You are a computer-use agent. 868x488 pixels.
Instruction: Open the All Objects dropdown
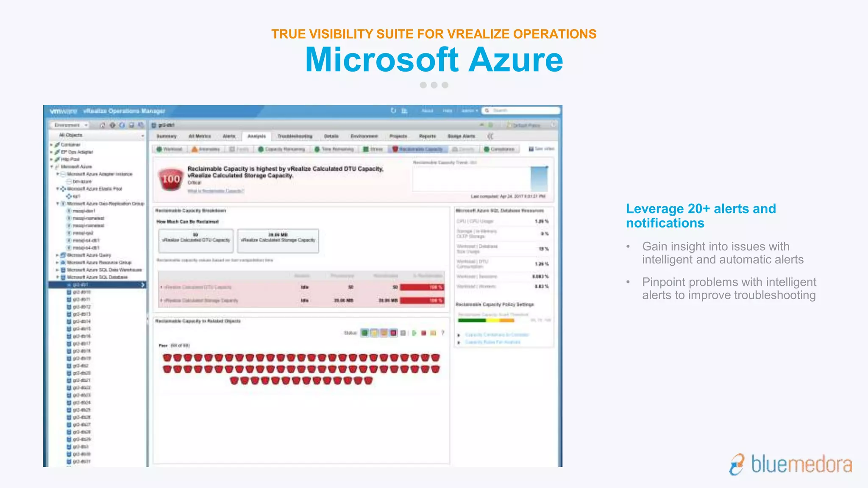(x=98, y=135)
